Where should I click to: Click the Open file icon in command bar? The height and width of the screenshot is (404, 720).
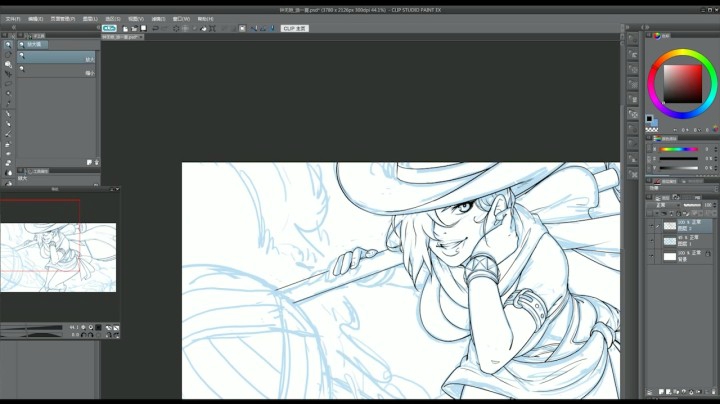134,28
